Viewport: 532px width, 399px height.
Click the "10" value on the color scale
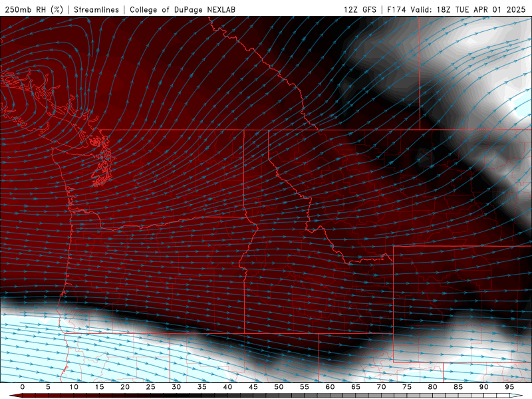click(x=74, y=387)
